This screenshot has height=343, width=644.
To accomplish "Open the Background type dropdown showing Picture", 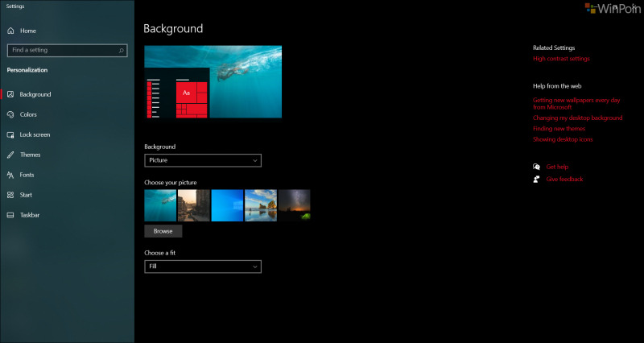I will 203,160.
